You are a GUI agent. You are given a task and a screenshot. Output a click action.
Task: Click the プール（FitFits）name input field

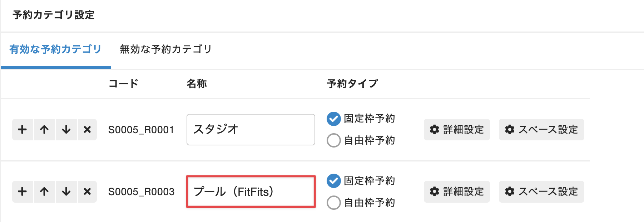coord(250,192)
